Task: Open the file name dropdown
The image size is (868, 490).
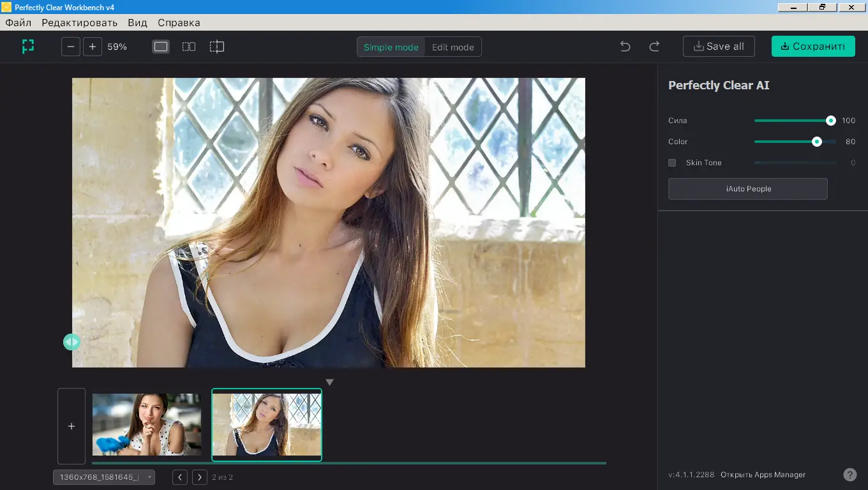Action: tap(104, 477)
